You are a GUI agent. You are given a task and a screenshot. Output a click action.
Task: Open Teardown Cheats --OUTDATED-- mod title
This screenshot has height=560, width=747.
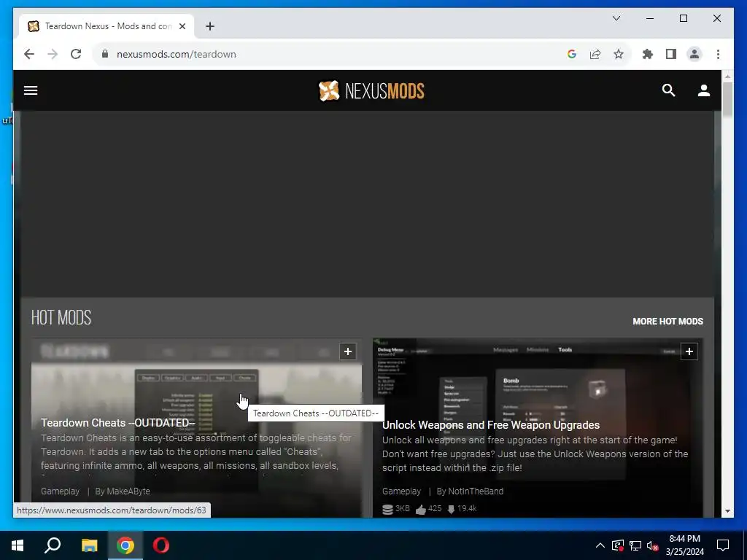click(117, 423)
